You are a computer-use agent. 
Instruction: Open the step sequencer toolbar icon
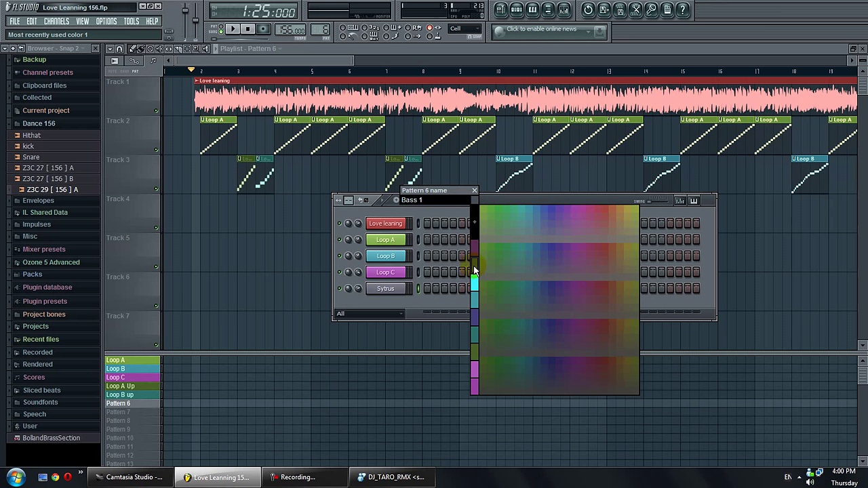[x=516, y=9]
